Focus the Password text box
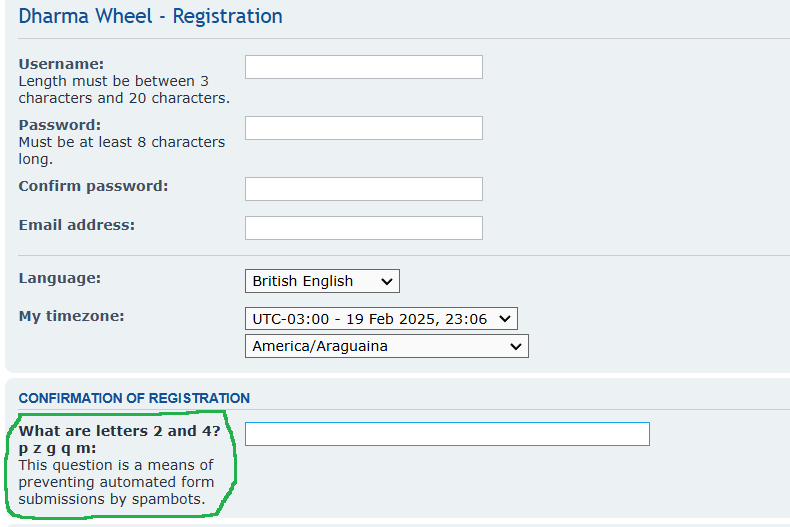Screen dimensions: 790x527 (x=364, y=128)
